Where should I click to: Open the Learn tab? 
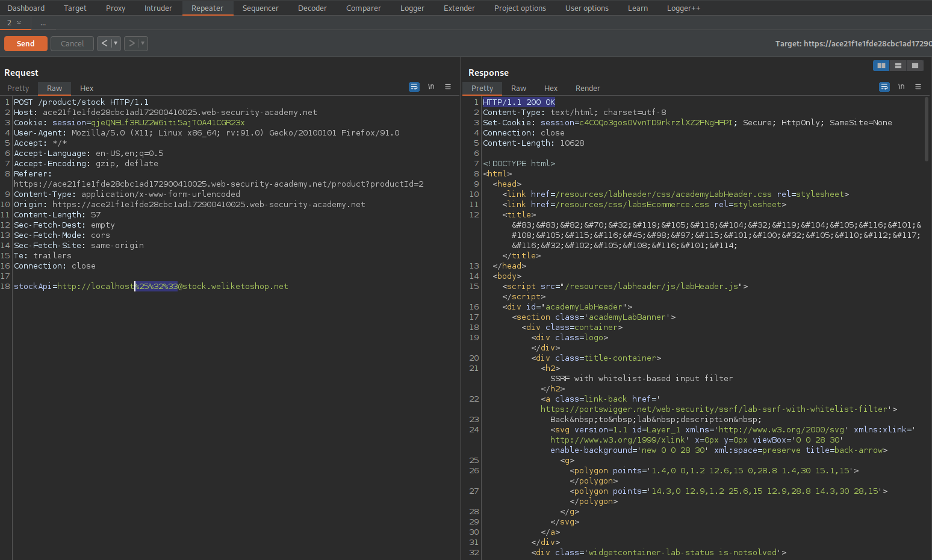(638, 8)
